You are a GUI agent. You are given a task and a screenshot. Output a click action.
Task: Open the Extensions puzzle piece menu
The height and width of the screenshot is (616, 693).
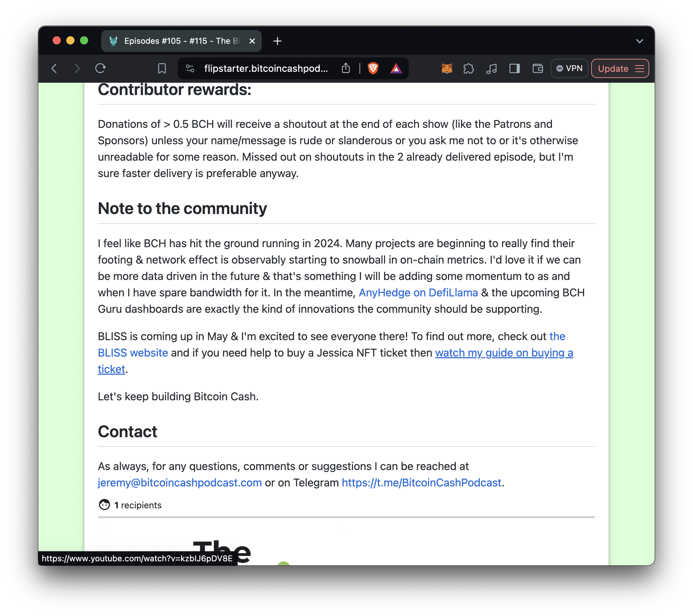click(468, 68)
